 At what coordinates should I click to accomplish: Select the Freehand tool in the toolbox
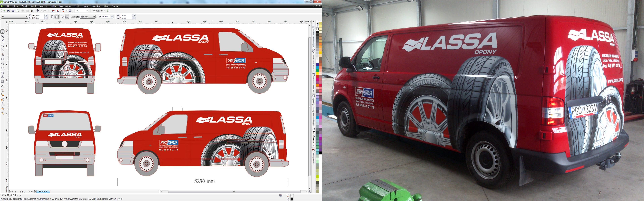point(3,50)
